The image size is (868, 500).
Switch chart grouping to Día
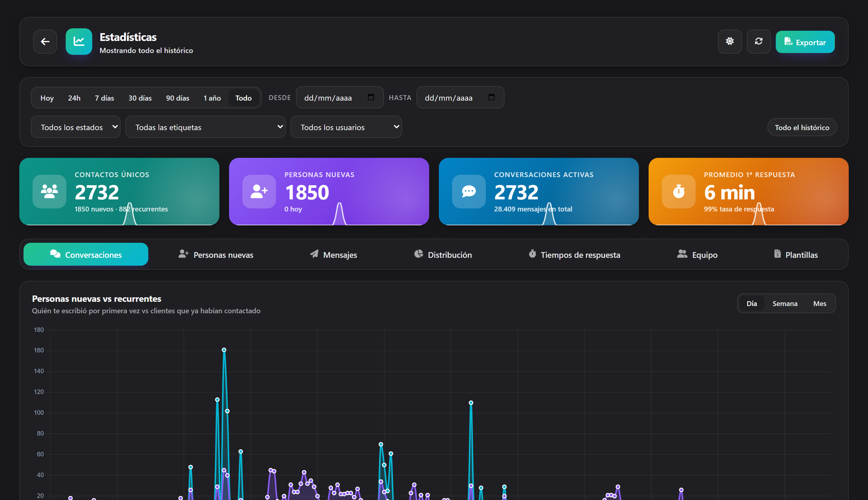pyautogui.click(x=751, y=304)
